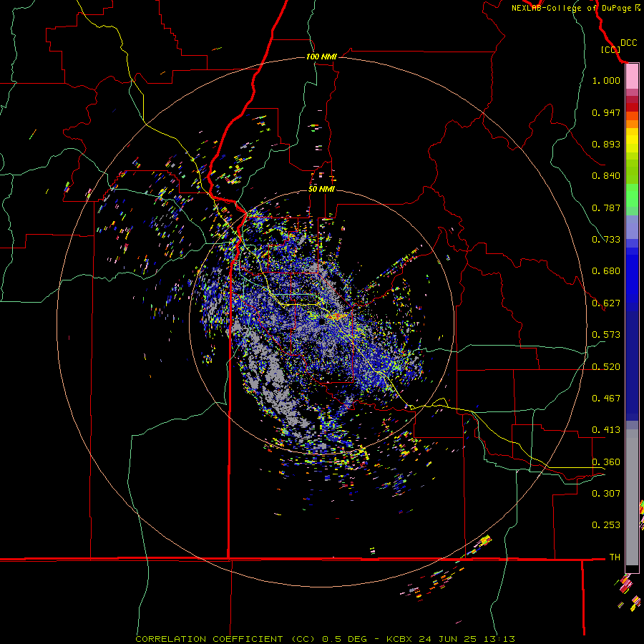Click the 50 NMI range ring label

tap(321, 189)
